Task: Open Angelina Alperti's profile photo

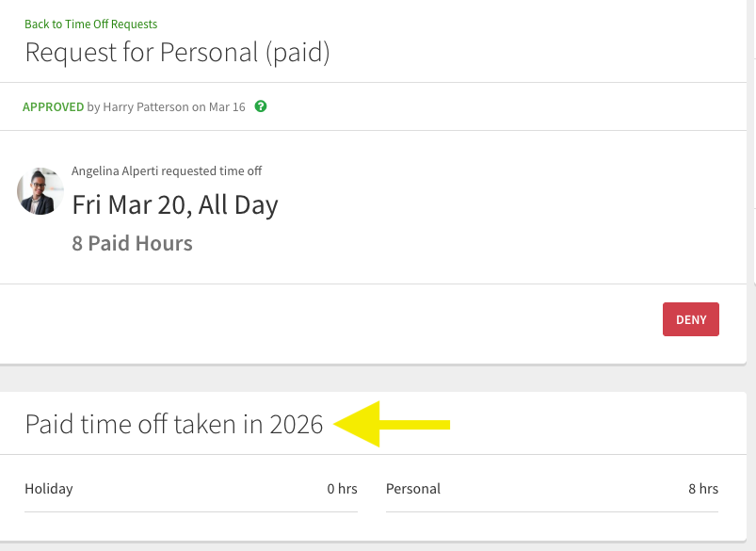Action: click(40, 191)
